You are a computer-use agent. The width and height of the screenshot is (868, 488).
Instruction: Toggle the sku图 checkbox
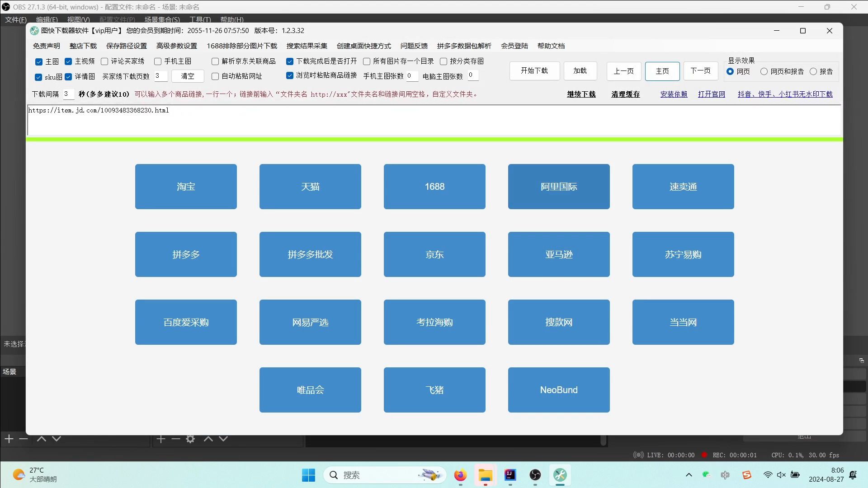[39, 77]
